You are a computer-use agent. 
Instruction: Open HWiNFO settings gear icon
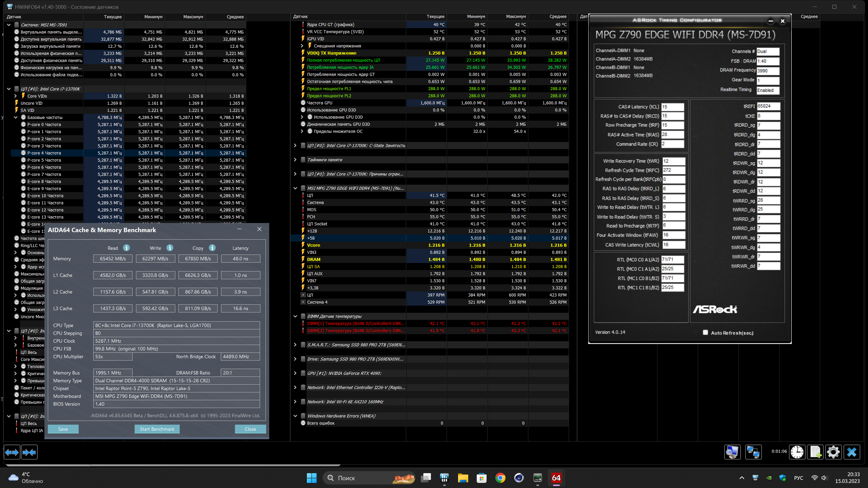pos(833,452)
